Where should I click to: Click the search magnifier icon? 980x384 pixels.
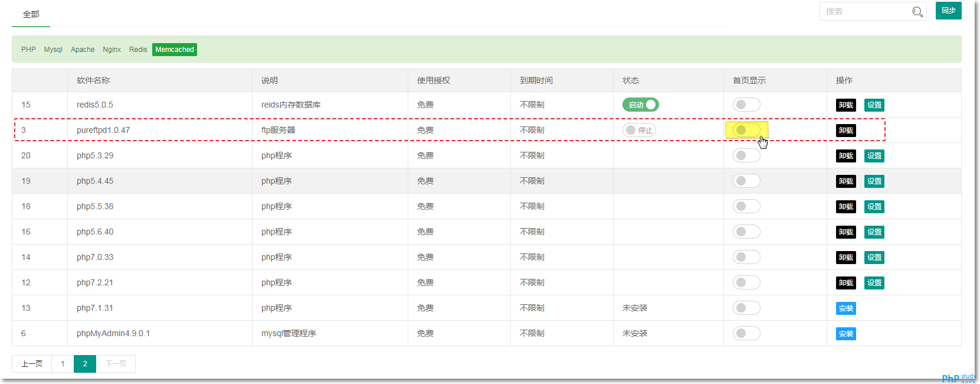[917, 12]
